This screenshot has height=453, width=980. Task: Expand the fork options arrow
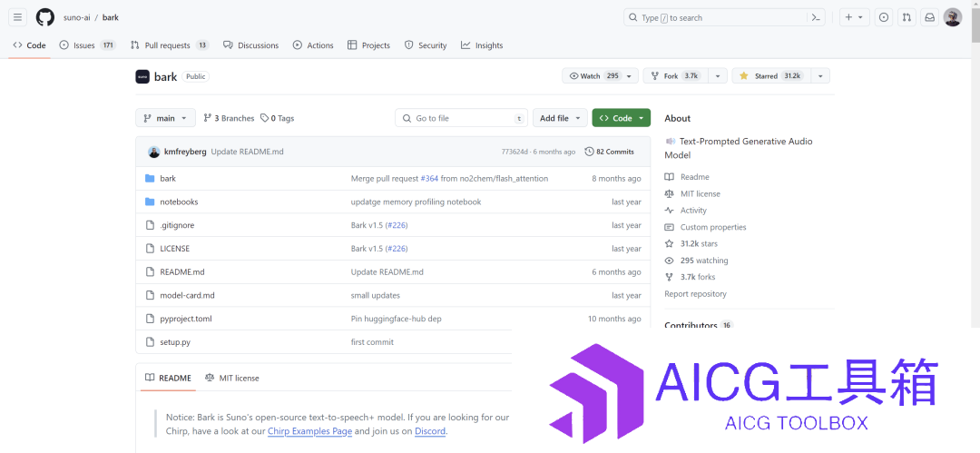718,75
